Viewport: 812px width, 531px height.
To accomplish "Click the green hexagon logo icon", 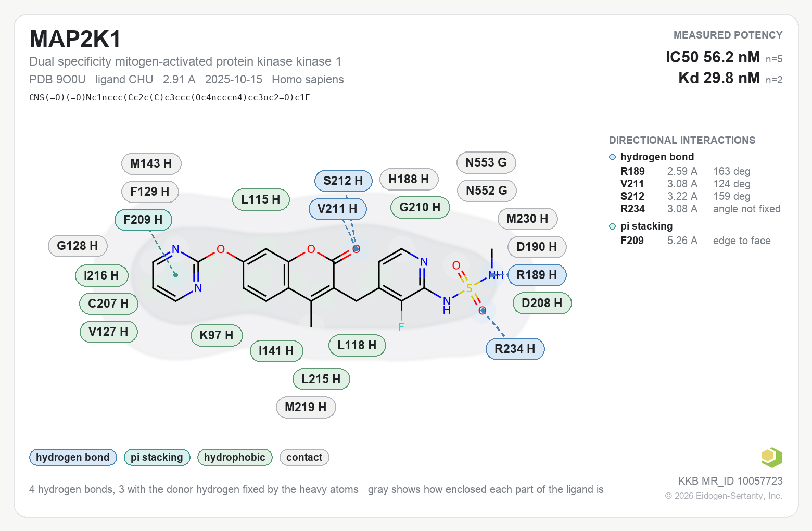I will click(771, 457).
